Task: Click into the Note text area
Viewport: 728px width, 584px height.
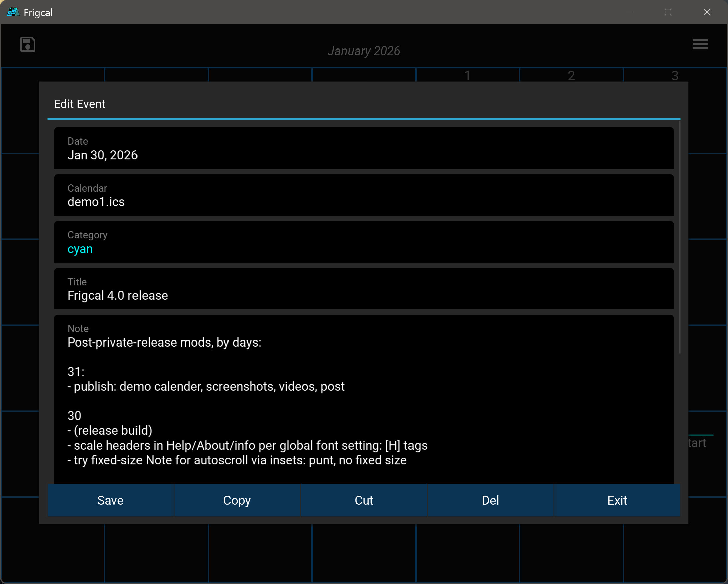Action: click(364, 399)
